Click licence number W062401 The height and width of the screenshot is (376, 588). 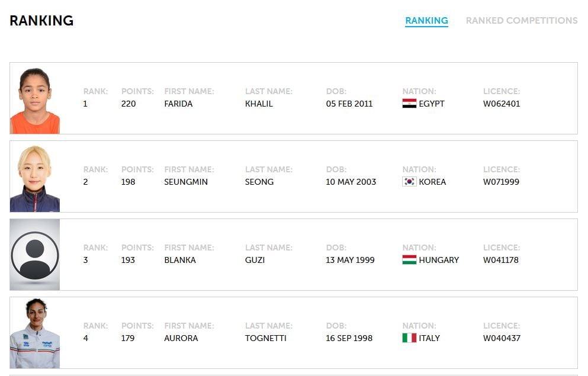point(502,104)
